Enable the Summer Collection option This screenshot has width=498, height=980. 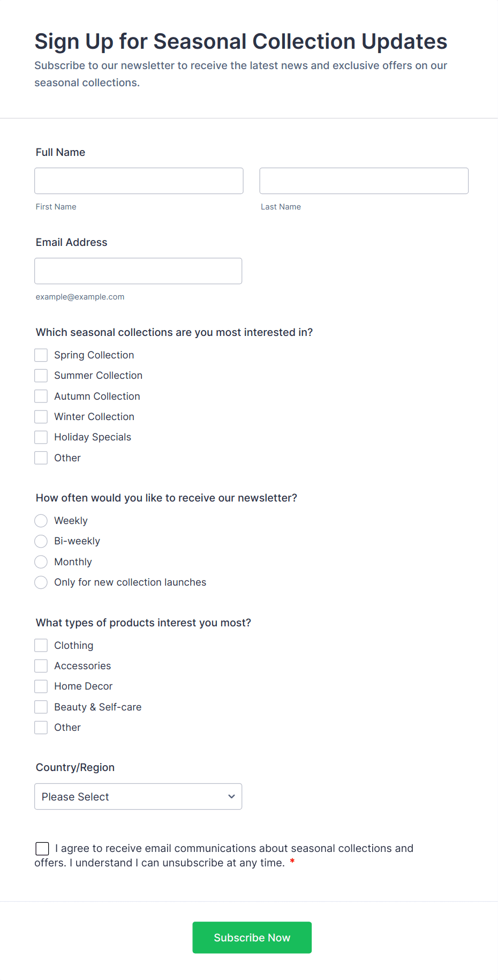coord(41,375)
